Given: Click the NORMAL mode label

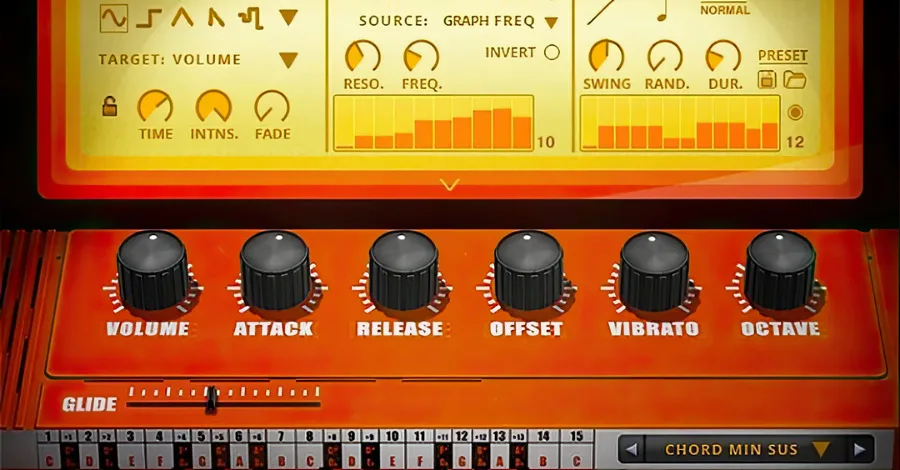Looking at the screenshot, I should pyautogui.click(x=725, y=10).
